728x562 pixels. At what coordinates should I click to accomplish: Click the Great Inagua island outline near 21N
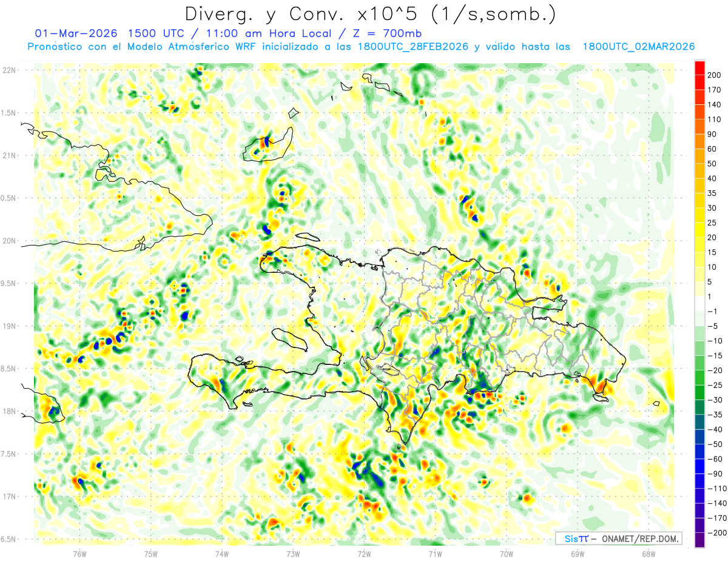click(268, 145)
